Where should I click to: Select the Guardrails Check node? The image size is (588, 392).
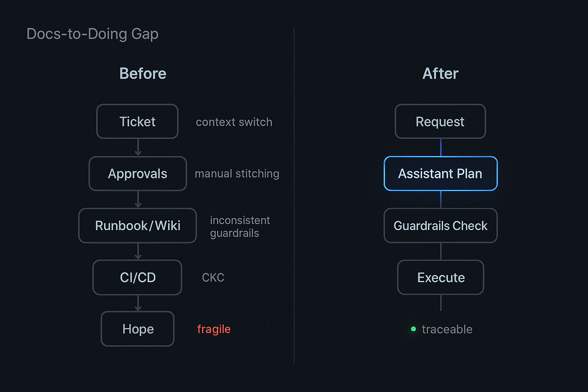tap(440, 225)
